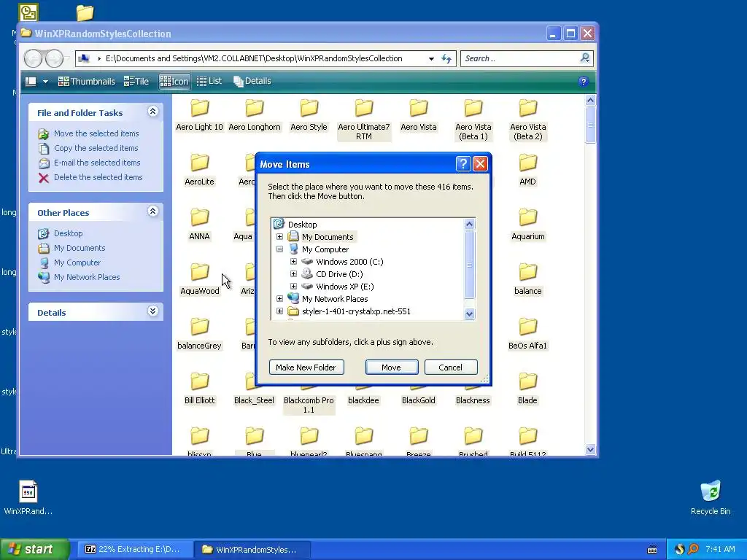
Task: Open the help question mark in toolbar
Action: coord(583,82)
